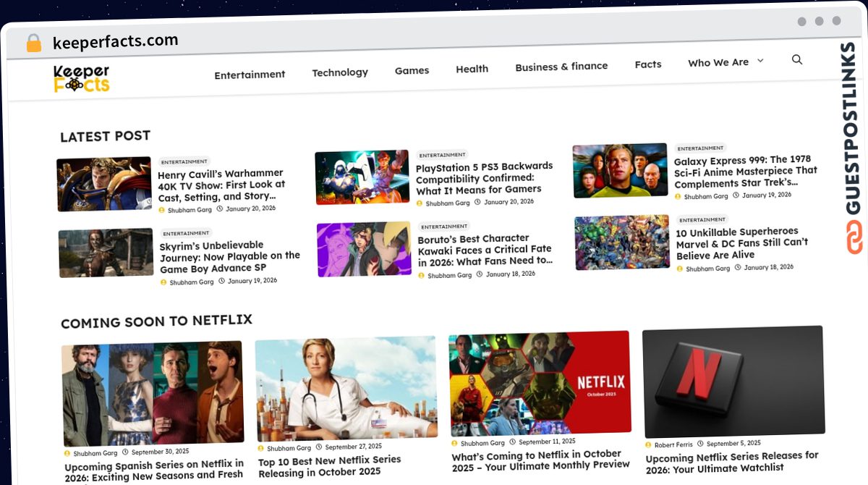Click clock icon beside January 20 Warhammer date

[x=220, y=209]
